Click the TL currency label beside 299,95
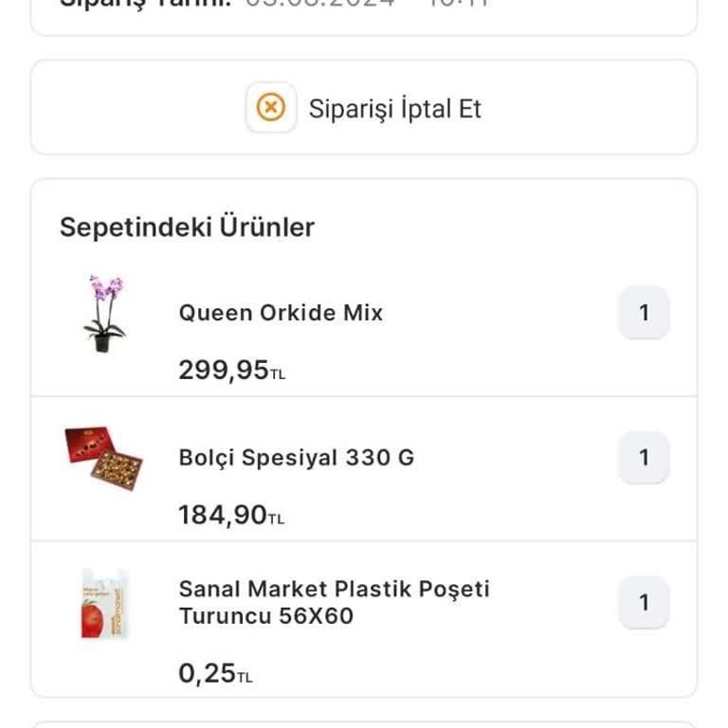 tap(278, 375)
